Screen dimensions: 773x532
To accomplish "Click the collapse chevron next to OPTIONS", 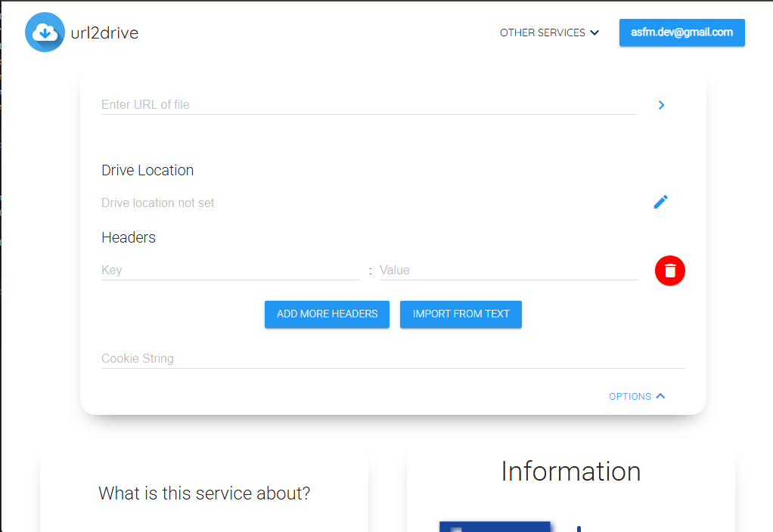I will (660, 395).
